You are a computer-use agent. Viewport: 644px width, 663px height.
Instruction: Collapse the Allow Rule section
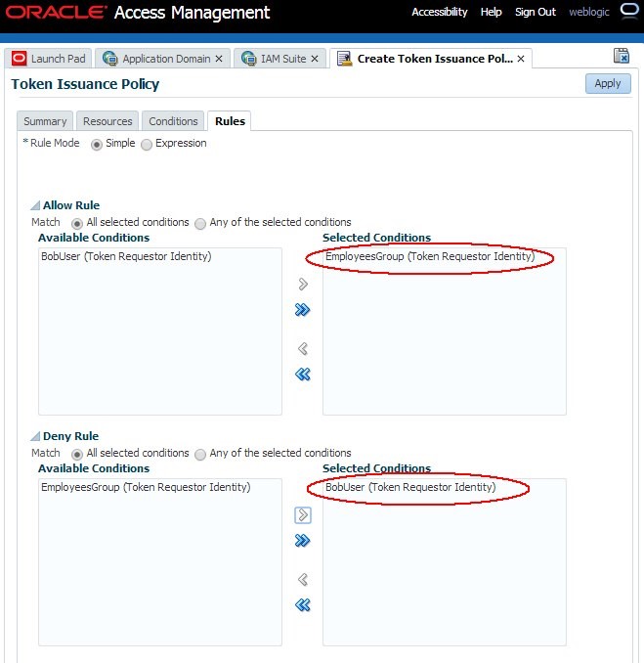pos(35,205)
